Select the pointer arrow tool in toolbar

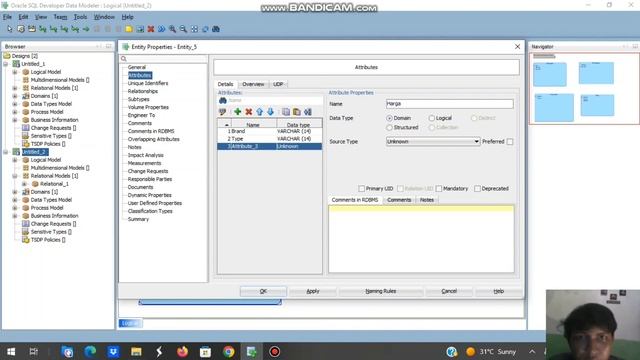pos(10,29)
